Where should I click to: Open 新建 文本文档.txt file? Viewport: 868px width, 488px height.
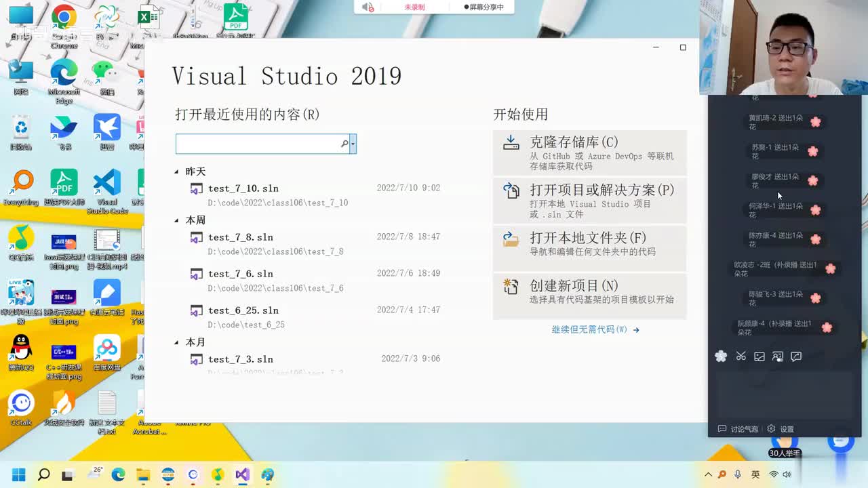click(106, 412)
